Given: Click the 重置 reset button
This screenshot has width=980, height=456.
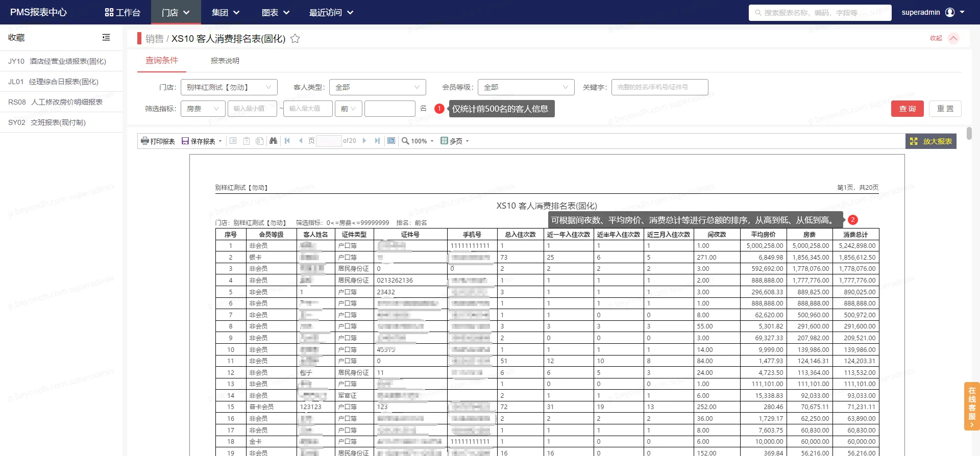Looking at the screenshot, I should (x=945, y=109).
